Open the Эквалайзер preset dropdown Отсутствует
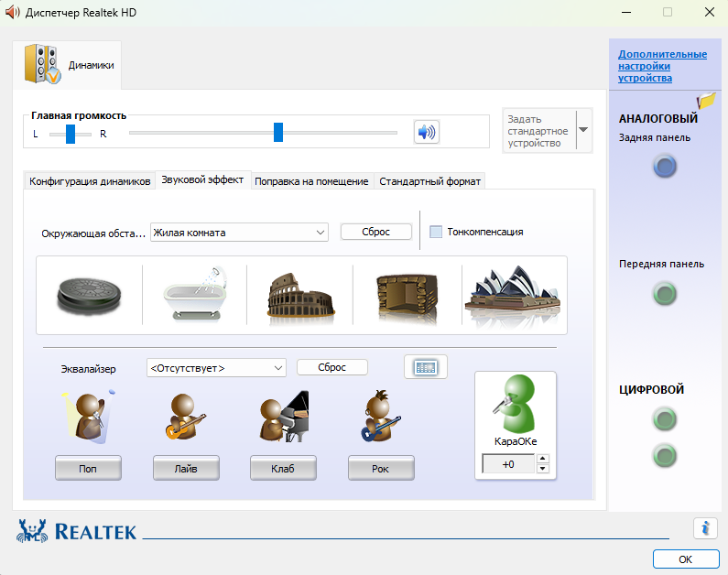Image resolution: width=728 pixels, height=575 pixels. coord(216,368)
